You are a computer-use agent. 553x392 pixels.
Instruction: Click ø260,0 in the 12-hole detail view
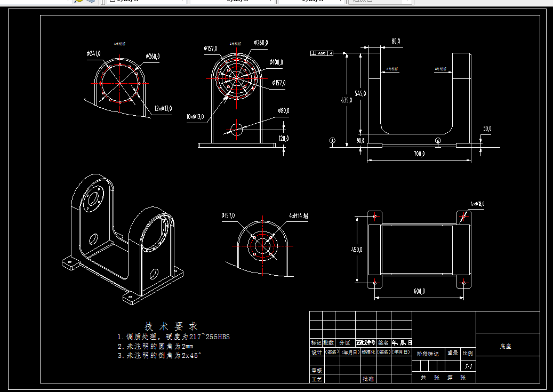point(153,57)
